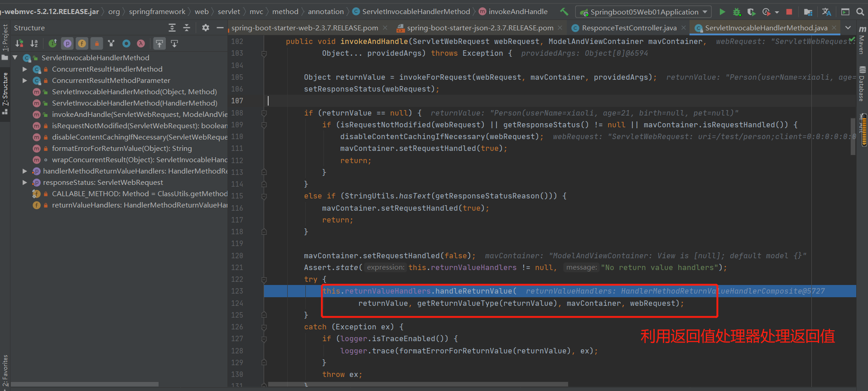Screen dimensions: 868x391
Task: Collapse all nodes in Structure panel
Action: (187, 28)
